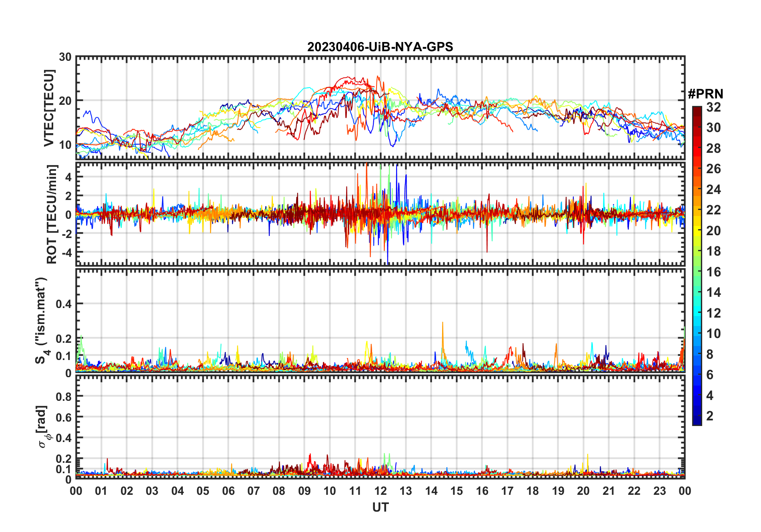761x532 pixels.
Task: Click the PRN jet colorbar strip
Action: (x=697, y=266)
